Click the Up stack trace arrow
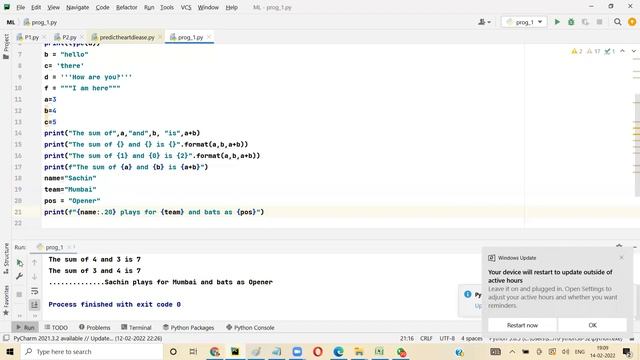This screenshot has height=360, width=640. 35,262
